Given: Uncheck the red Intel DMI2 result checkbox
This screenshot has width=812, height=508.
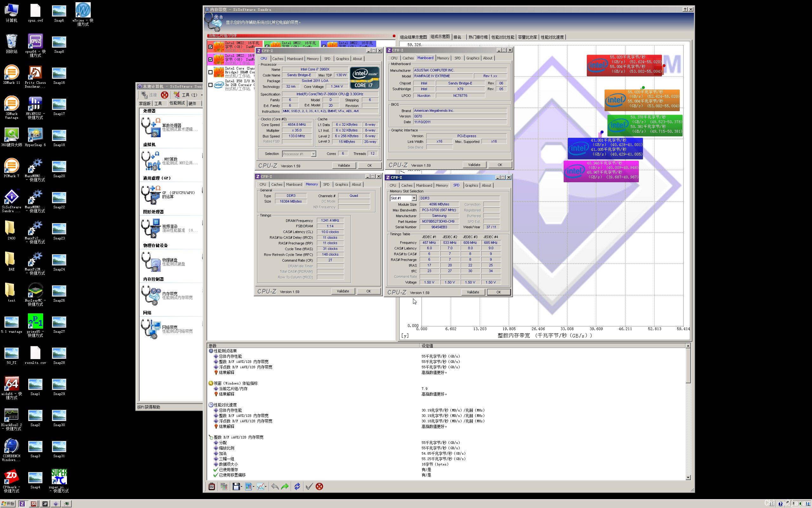Looking at the screenshot, I should pos(210,47).
